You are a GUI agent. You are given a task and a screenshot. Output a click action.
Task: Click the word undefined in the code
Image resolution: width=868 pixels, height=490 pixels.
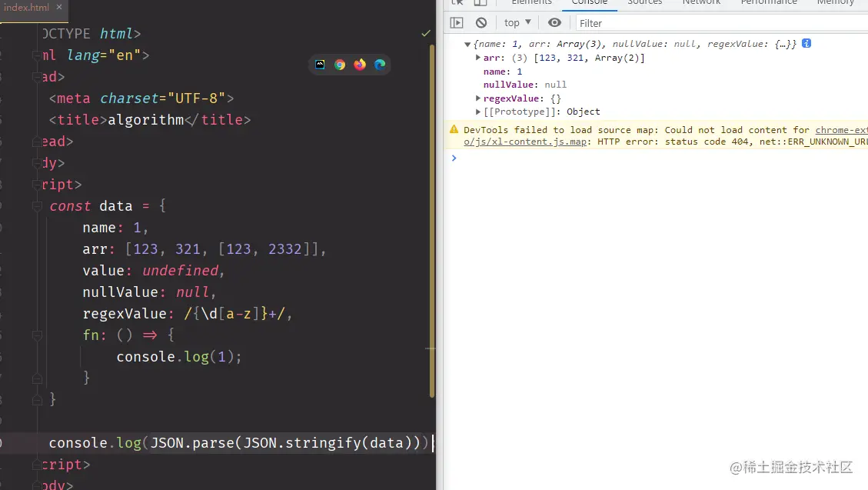click(x=181, y=271)
